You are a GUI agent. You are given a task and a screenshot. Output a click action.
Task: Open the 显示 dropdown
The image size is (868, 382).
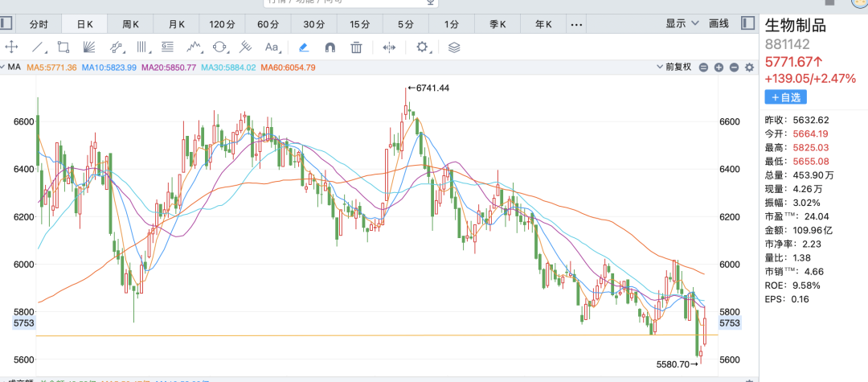click(683, 24)
